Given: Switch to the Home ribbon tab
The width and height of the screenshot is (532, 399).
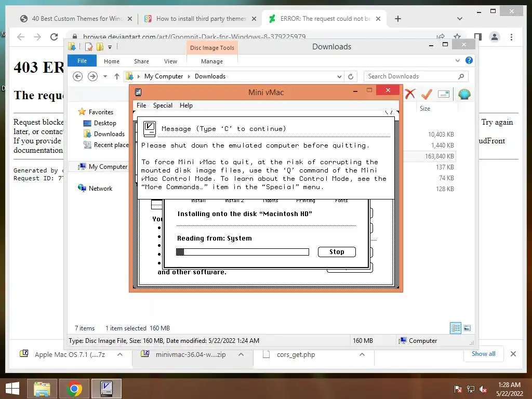Looking at the screenshot, I should tap(112, 61).
